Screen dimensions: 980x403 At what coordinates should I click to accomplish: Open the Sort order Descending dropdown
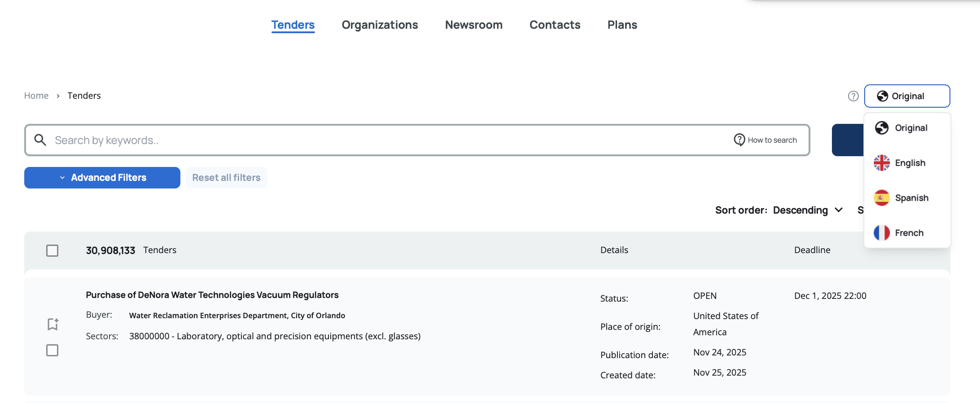click(807, 210)
